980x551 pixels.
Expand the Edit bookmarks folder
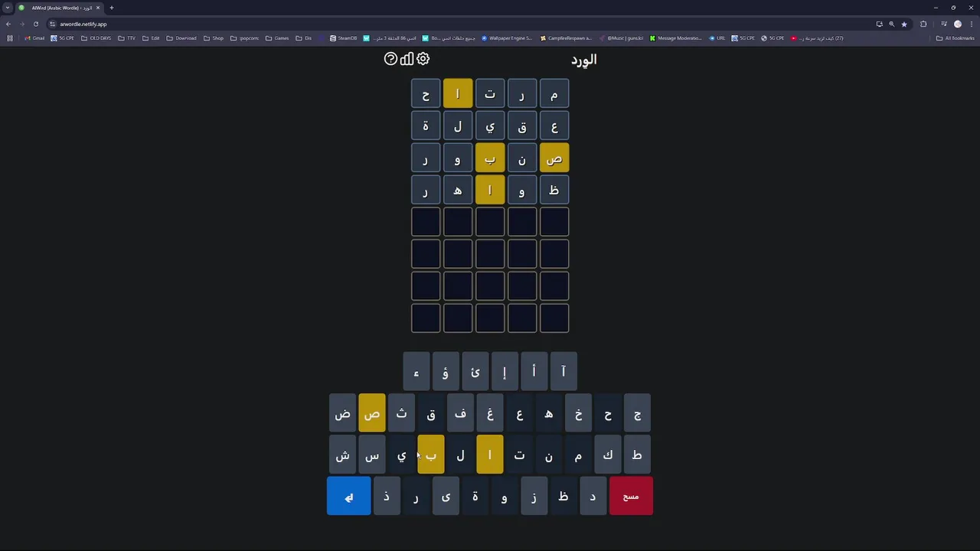pyautogui.click(x=151, y=38)
